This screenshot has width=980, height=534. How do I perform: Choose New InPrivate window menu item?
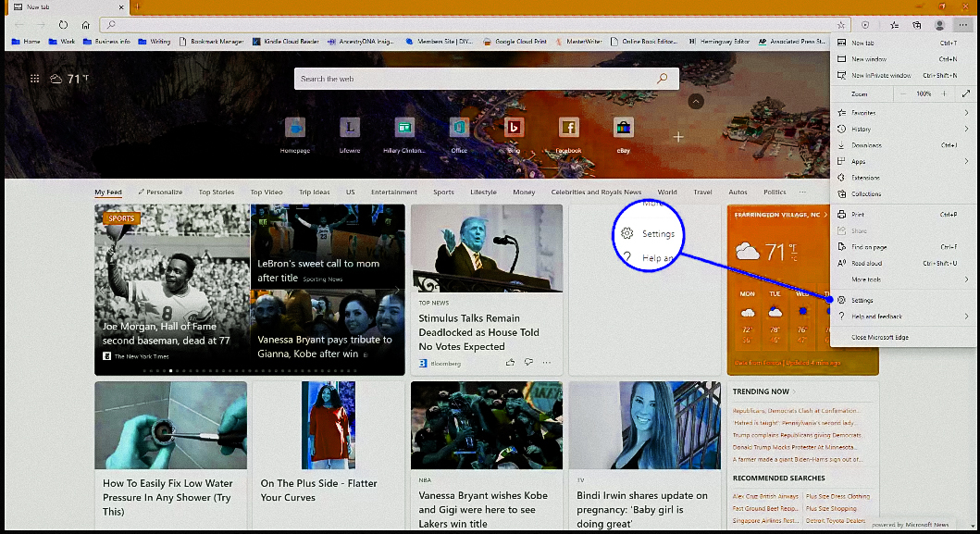881,76
